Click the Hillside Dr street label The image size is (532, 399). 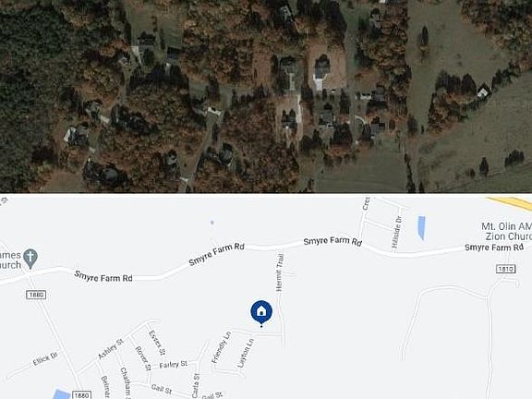tap(397, 234)
